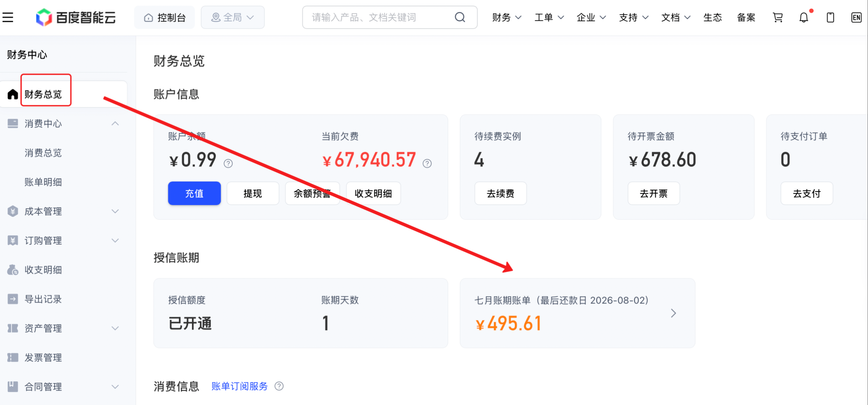Open the hamburger menu icon

coord(8,17)
